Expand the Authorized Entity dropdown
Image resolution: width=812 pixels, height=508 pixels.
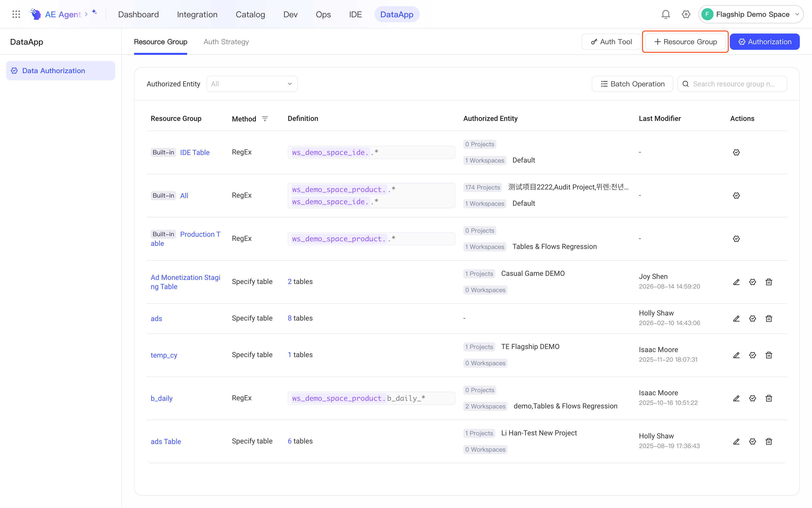coord(252,84)
